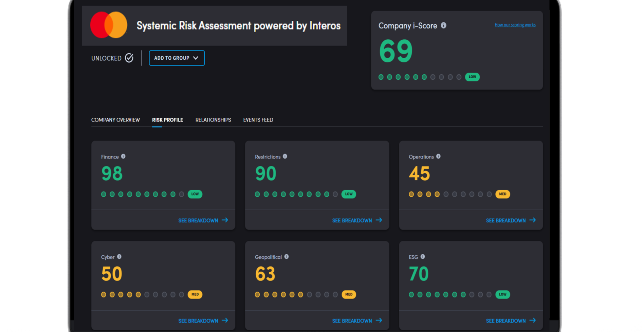This screenshot has width=644, height=332.
Task: Toggle the LOW badge on Finance card
Action: [x=195, y=194]
